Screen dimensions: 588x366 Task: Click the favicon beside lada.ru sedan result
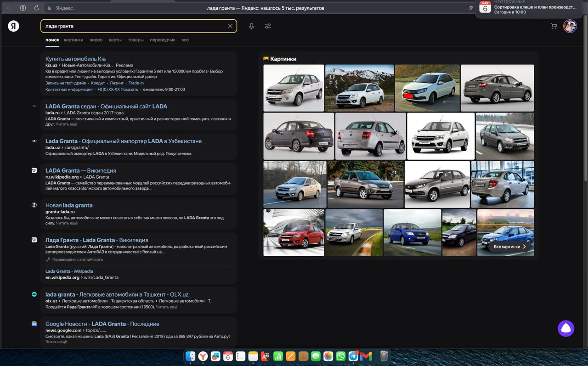point(34,106)
